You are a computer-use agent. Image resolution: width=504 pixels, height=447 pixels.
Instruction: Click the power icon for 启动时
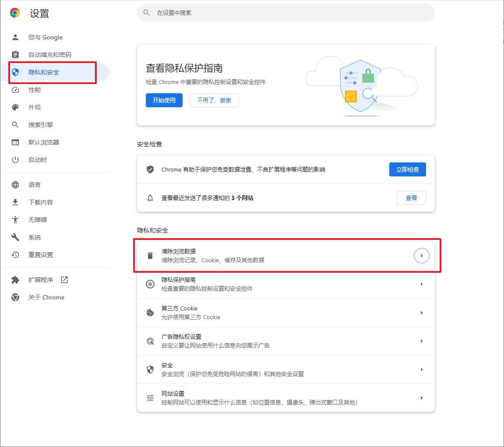point(15,160)
